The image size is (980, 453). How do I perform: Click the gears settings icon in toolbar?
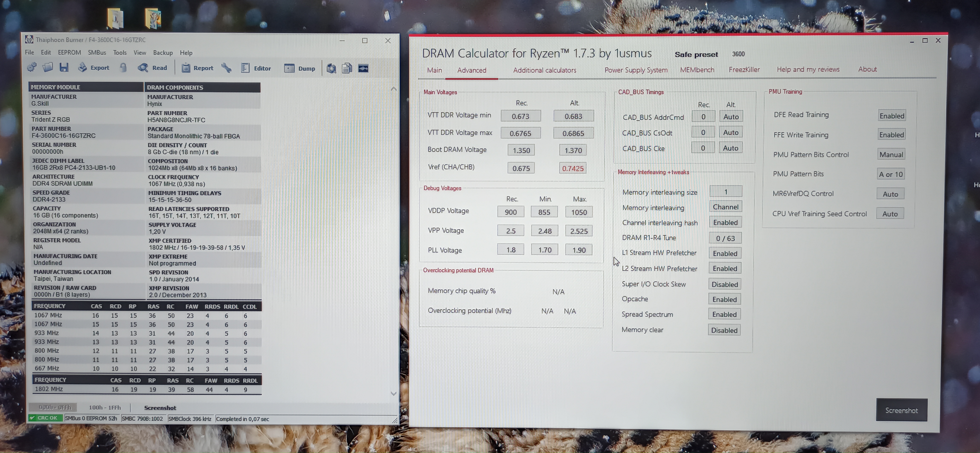(x=32, y=68)
